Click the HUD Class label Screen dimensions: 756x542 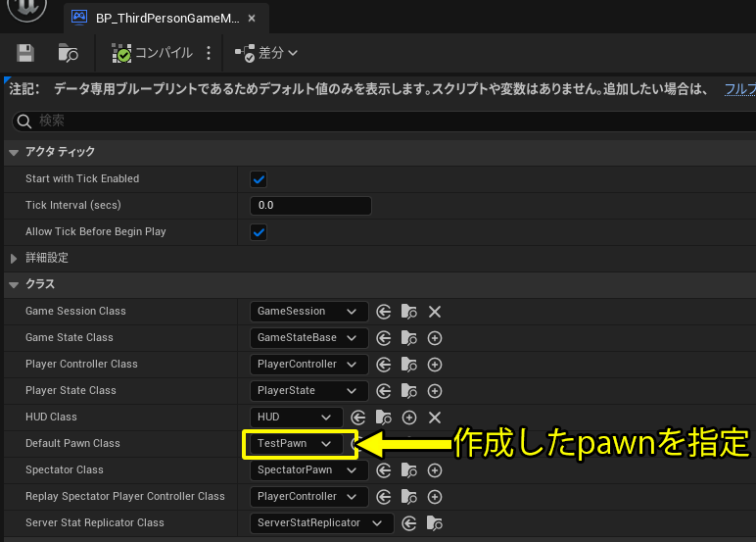(x=51, y=417)
